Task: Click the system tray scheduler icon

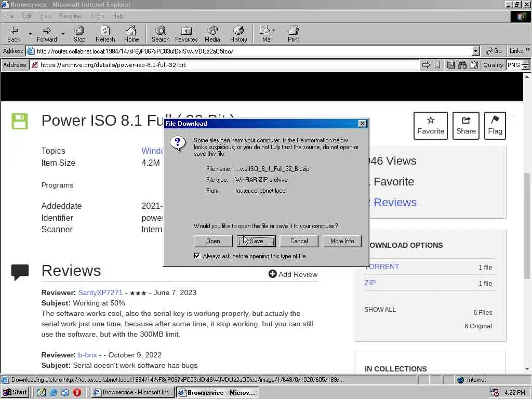Action: pos(495,393)
